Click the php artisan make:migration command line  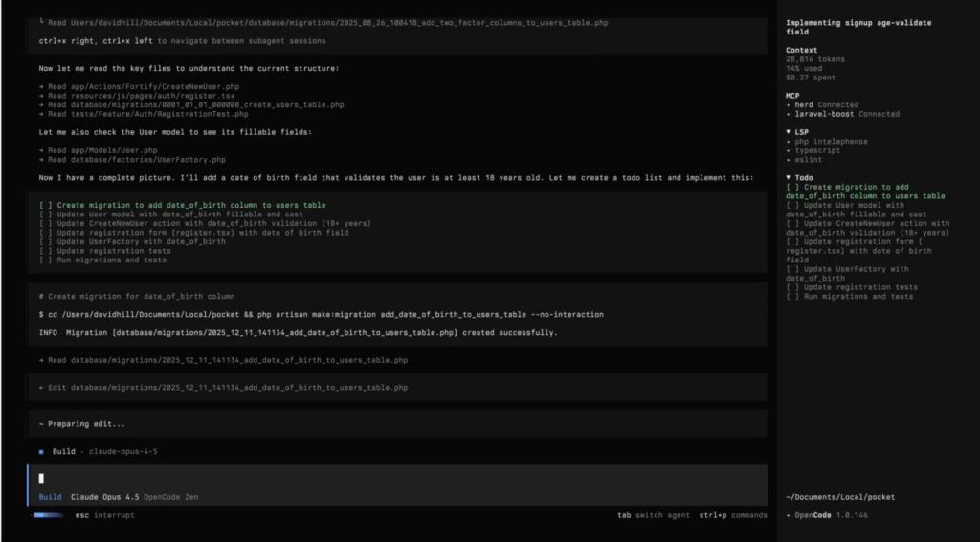pyautogui.click(x=322, y=314)
